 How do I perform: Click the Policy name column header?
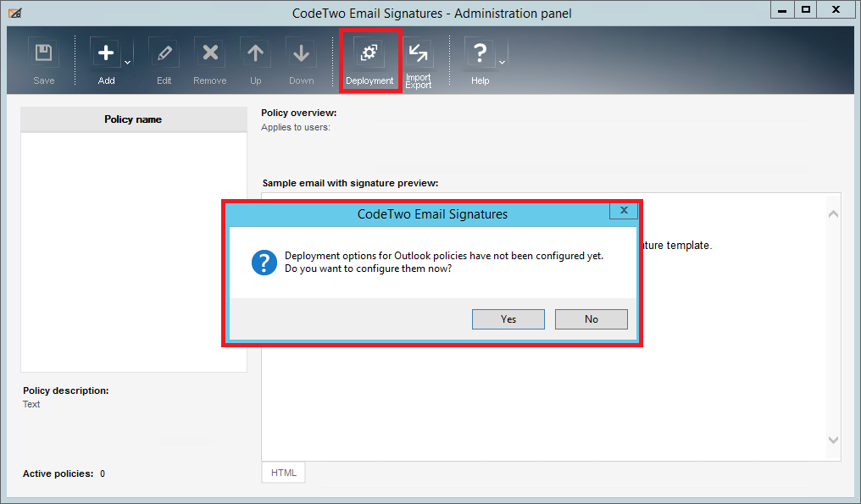tap(133, 119)
